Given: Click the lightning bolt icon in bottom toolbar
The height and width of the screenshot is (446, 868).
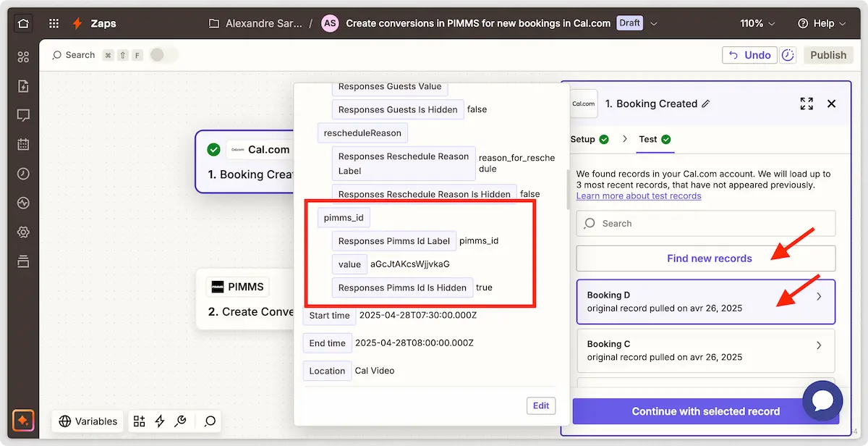Looking at the screenshot, I should click(160, 421).
